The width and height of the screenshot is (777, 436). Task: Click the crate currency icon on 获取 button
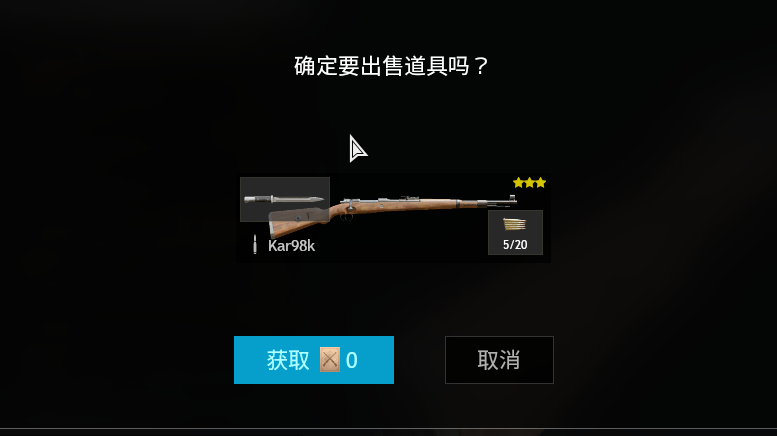330,360
